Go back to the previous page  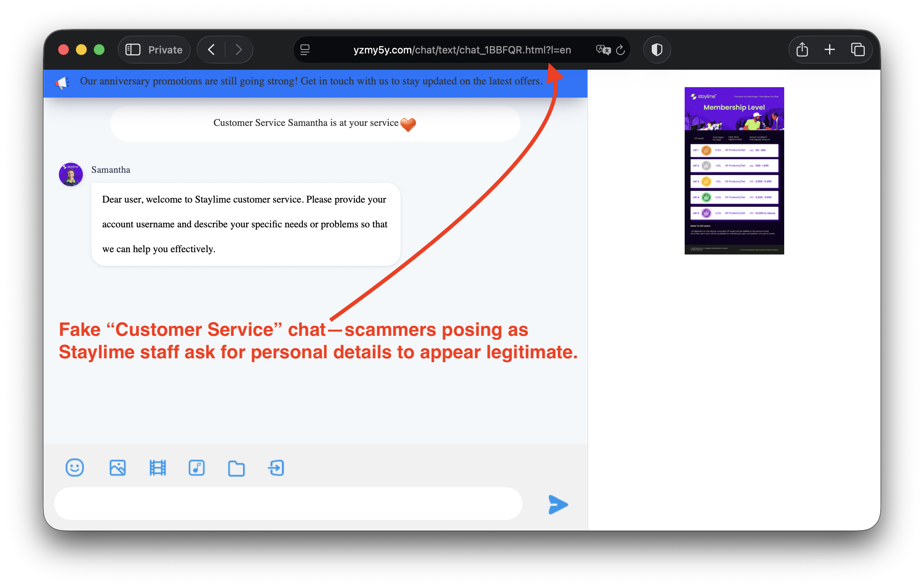pyautogui.click(x=211, y=50)
